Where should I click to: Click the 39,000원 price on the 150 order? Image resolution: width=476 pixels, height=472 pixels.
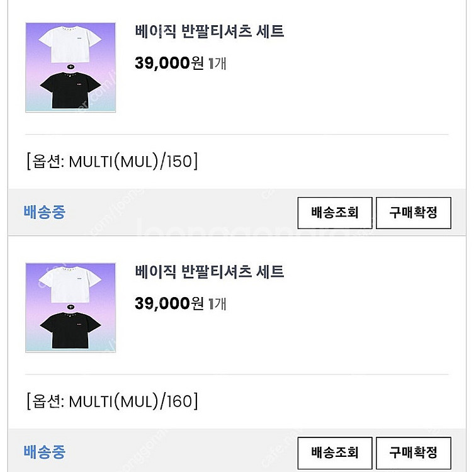(x=169, y=63)
